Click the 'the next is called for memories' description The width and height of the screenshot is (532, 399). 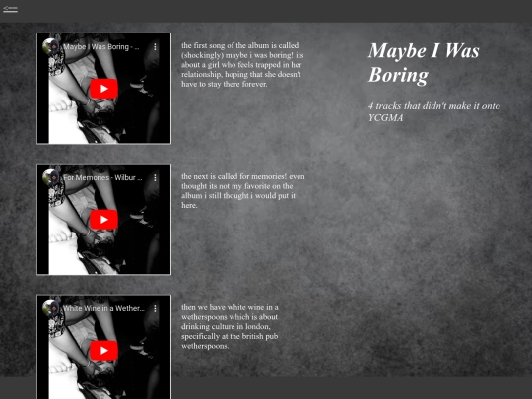pyautogui.click(x=243, y=191)
